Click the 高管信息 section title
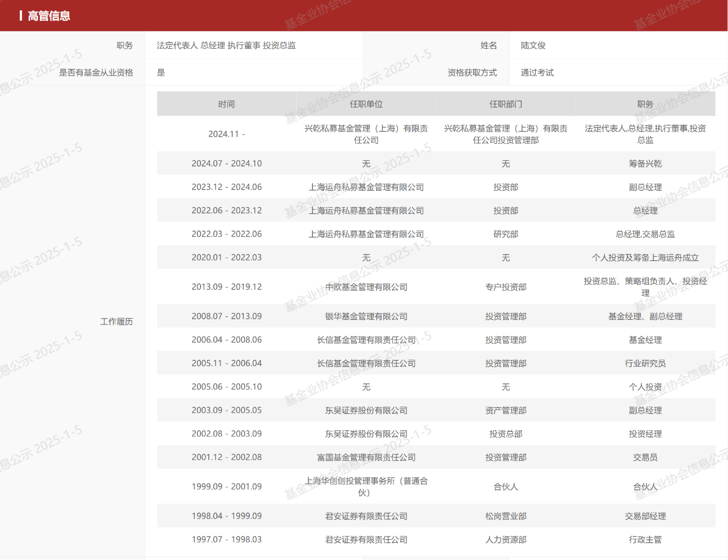The width and height of the screenshot is (728, 560). [49, 16]
